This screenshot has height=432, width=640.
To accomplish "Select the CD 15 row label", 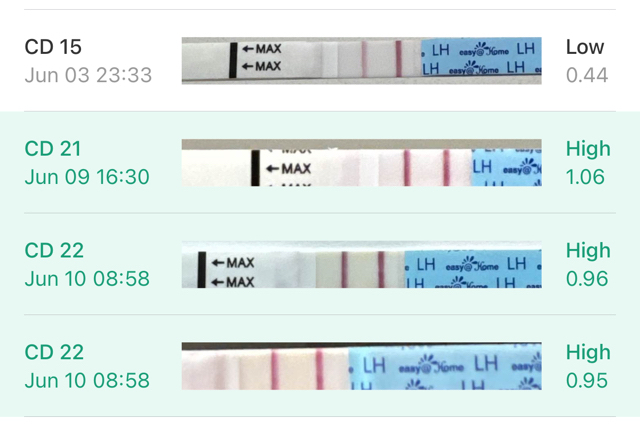I will pyautogui.click(x=53, y=47).
